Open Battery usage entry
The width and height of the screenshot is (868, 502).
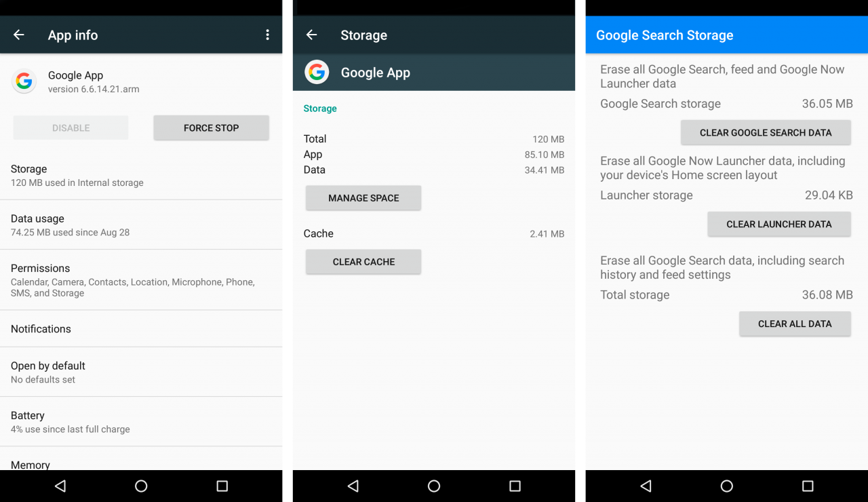click(141, 421)
